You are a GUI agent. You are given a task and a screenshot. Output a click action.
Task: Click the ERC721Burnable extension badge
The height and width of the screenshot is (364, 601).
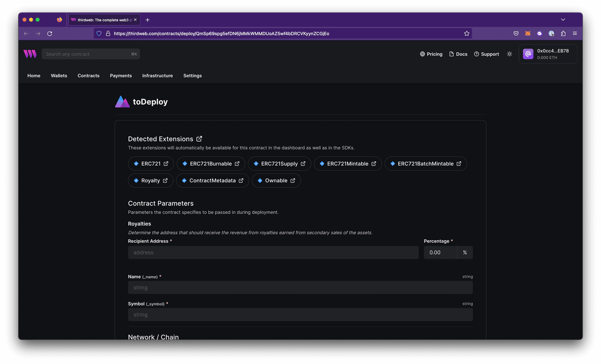pyautogui.click(x=211, y=164)
